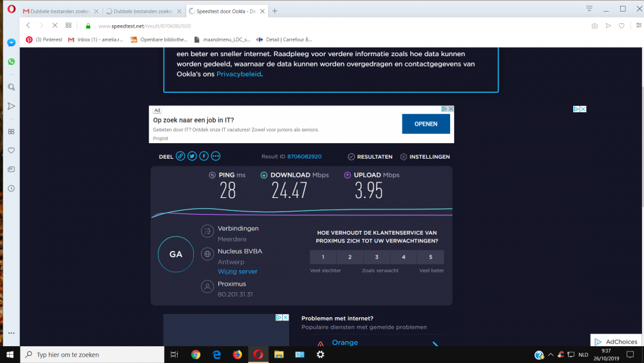Show hidden system tray icons
The height and width of the screenshot is (363, 644).
pos(551,355)
